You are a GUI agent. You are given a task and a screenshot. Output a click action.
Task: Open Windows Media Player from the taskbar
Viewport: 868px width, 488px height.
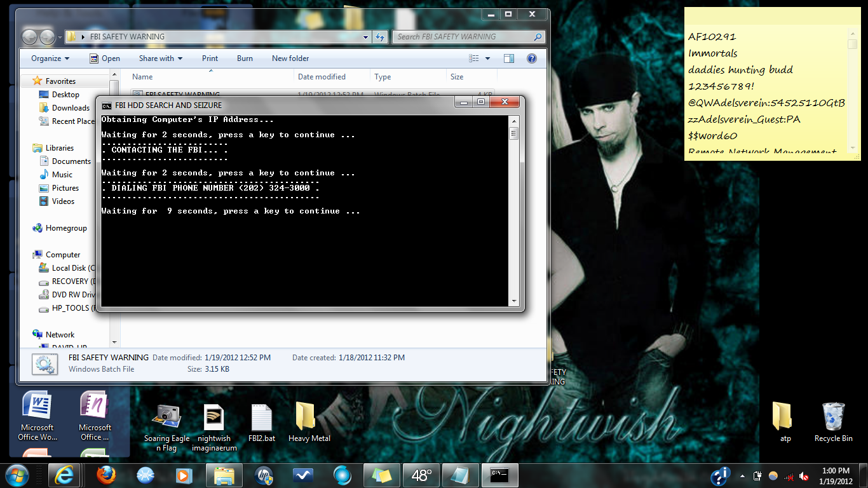(x=185, y=475)
